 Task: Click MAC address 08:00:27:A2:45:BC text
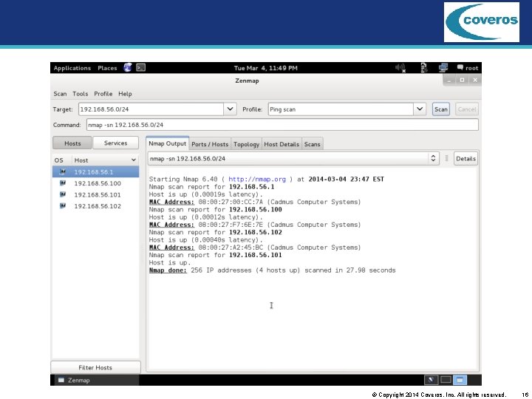pos(231,248)
